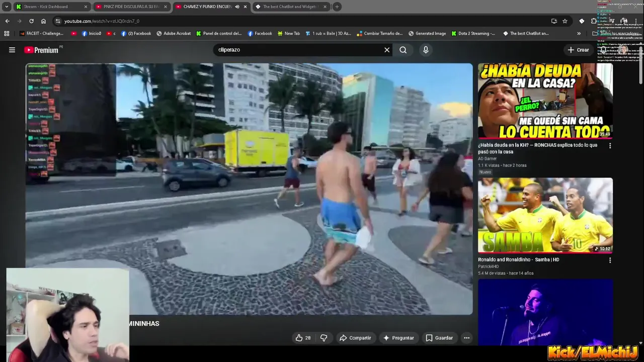
Task: Open the Ronaldo and Ronaldinho Samba thumbnail
Action: click(545, 215)
